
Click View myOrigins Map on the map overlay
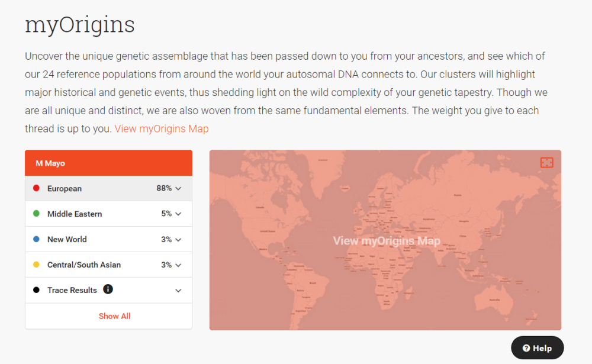pos(385,241)
